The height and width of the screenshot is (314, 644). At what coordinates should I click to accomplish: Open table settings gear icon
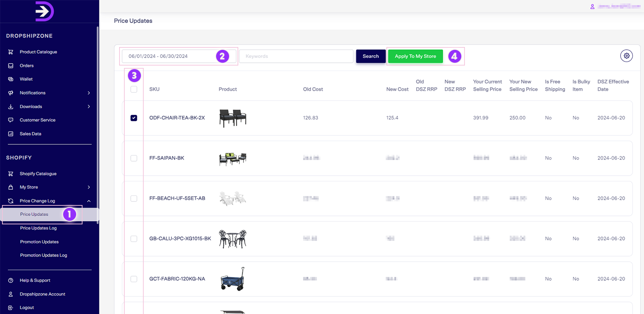tap(627, 56)
